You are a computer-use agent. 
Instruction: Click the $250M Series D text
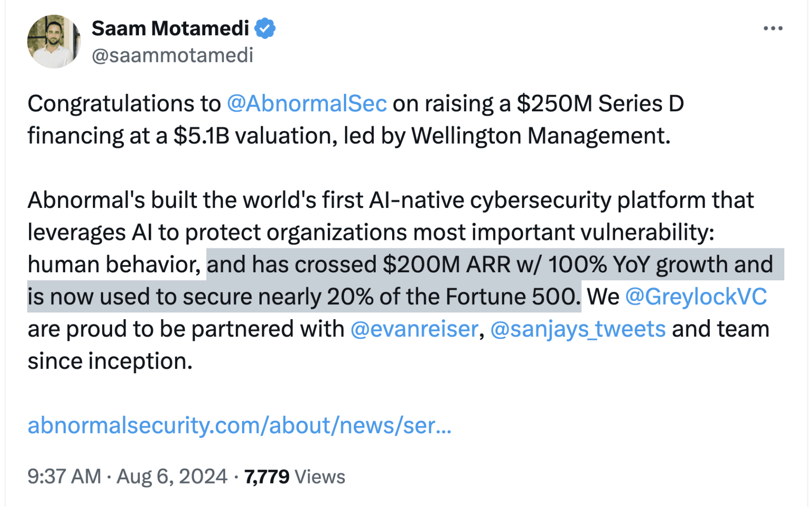click(600, 103)
